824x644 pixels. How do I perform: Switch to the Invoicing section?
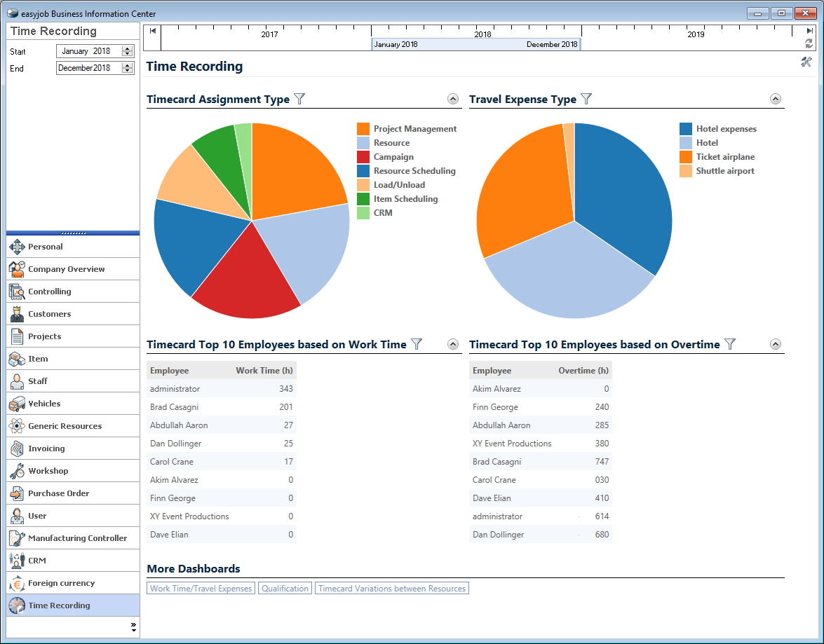pyautogui.click(x=46, y=448)
